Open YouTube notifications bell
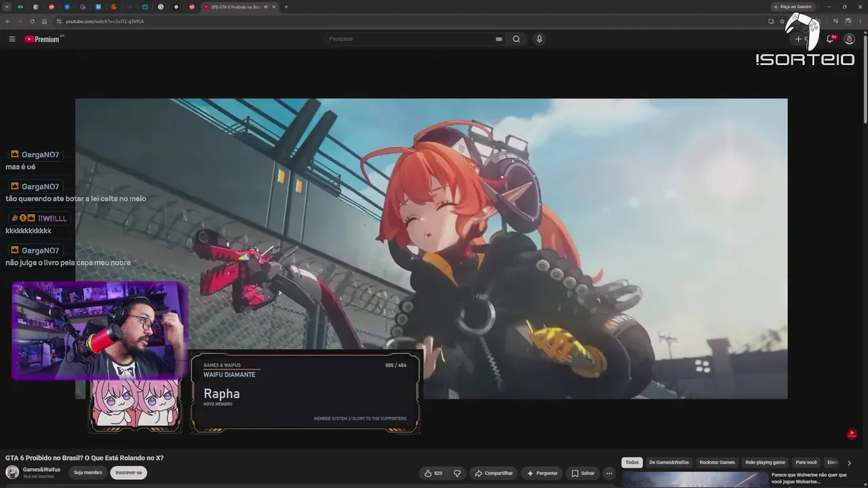The image size is (868, 488). click(830, 39)
